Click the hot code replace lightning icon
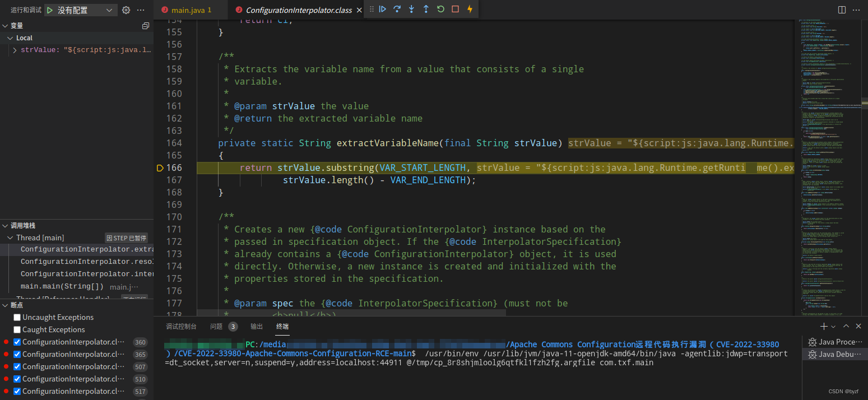 [470, 9]
